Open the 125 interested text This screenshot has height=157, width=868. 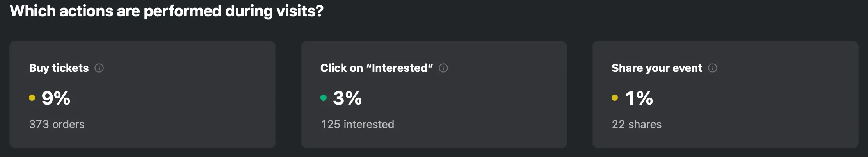tap(358, 124)
